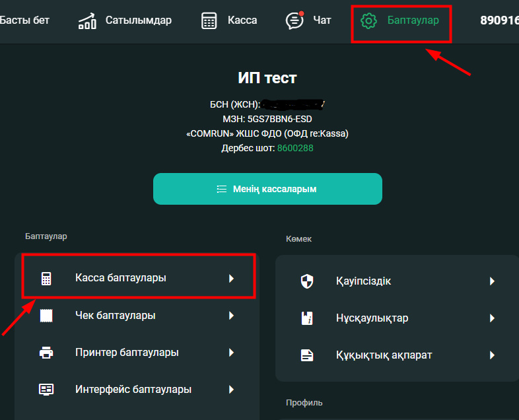Open Құқықтық ақпарат help row
Image resolution: width=519 pixels, height=420 pixels.
point(398,355)
